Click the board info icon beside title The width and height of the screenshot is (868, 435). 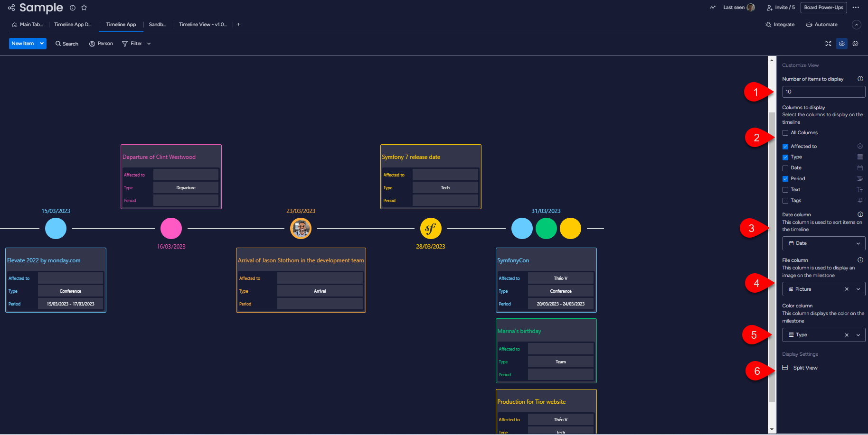pyautogui.click(x=73, y=8)
